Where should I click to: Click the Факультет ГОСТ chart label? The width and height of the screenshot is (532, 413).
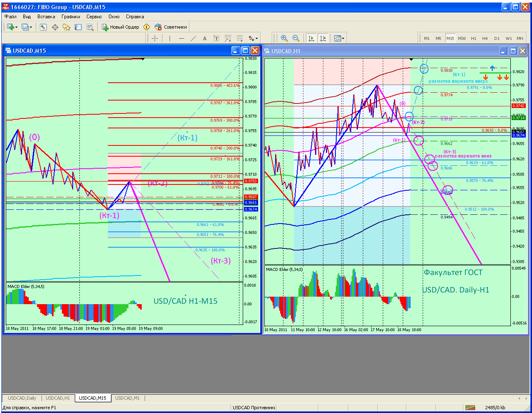[x=453, y=273]
